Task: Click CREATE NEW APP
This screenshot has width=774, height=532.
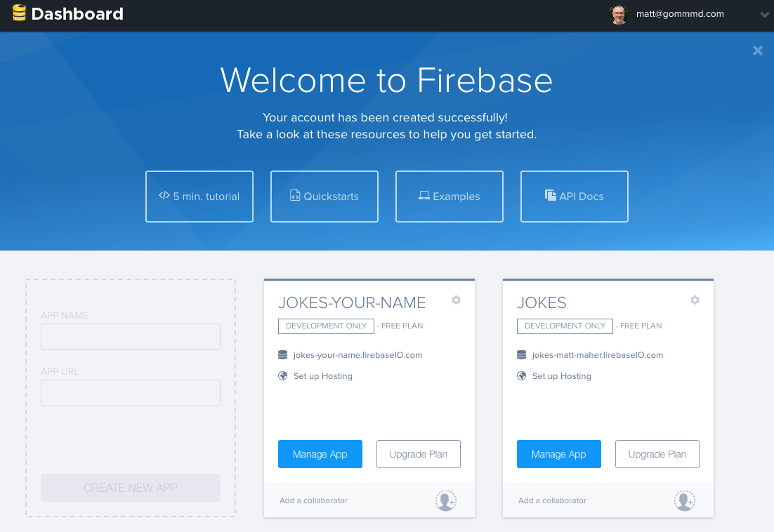Action: [x=131, y=488]
